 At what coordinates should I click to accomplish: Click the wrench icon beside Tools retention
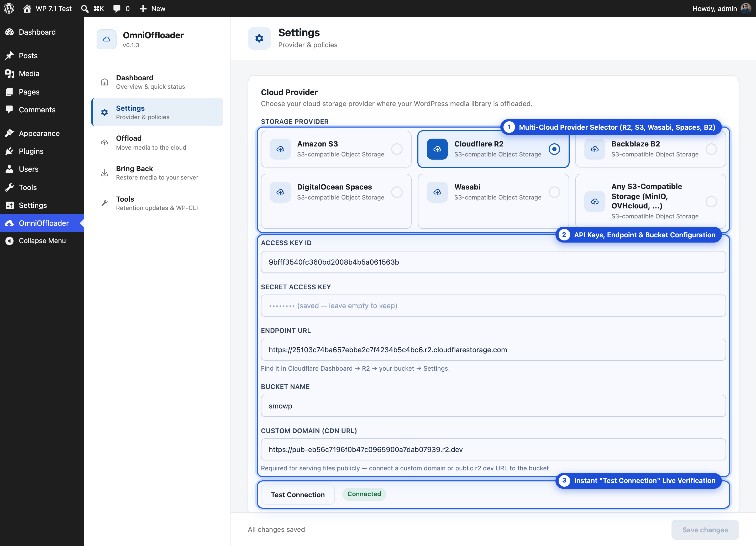coord(104,203)
